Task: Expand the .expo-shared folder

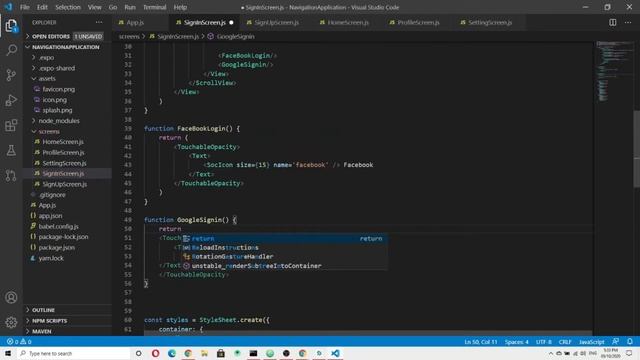Action: pos(56,68)
